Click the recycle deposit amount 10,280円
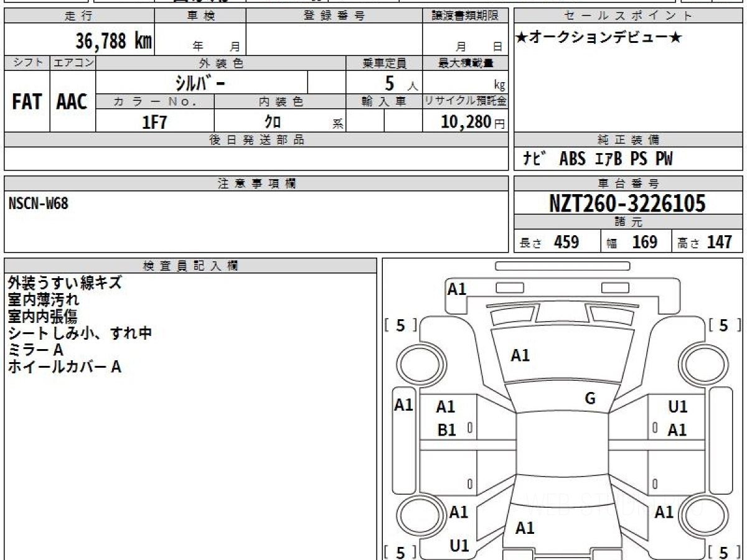This screenshot has height=560, width=747. [x=472, y=122]
